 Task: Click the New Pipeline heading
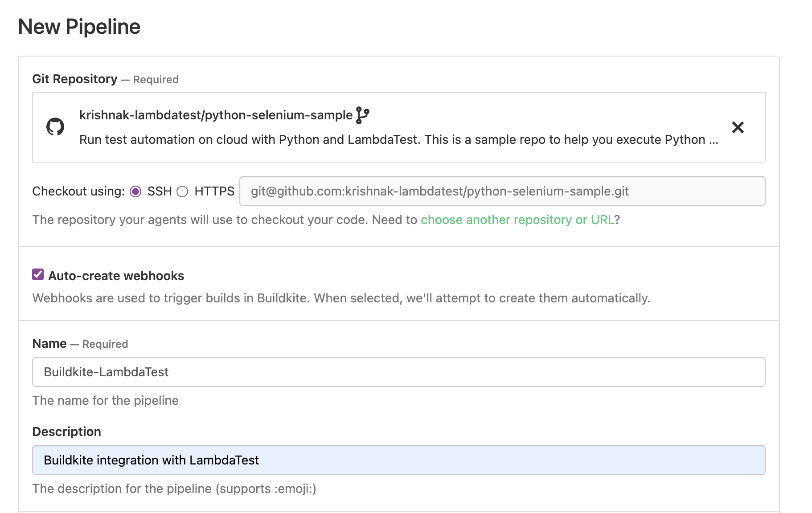79,27
